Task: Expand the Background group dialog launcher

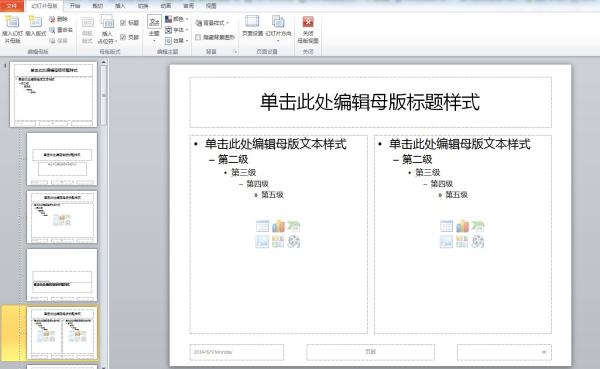Action: tap(236, 52)
